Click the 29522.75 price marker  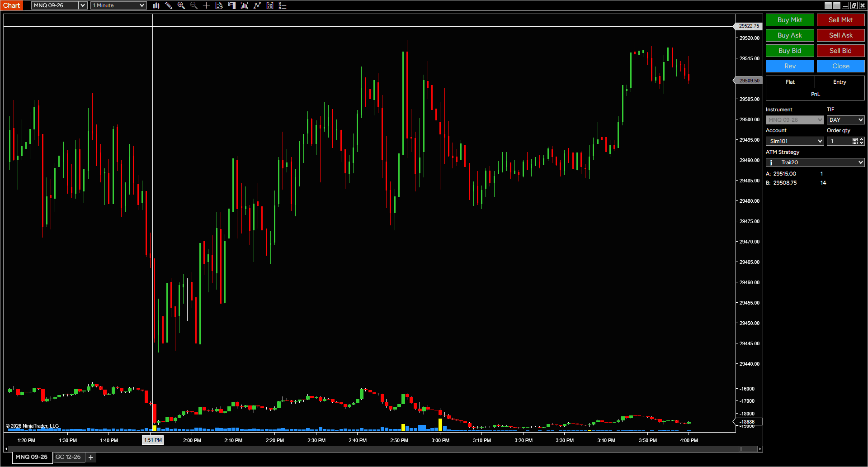click(x=748, y=26)
